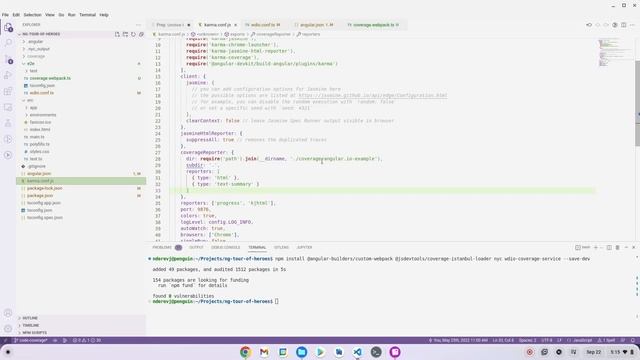Open the Explorer view in the activity bar
The height and width of the screenshot is (360, 640).
click(8, 27)
